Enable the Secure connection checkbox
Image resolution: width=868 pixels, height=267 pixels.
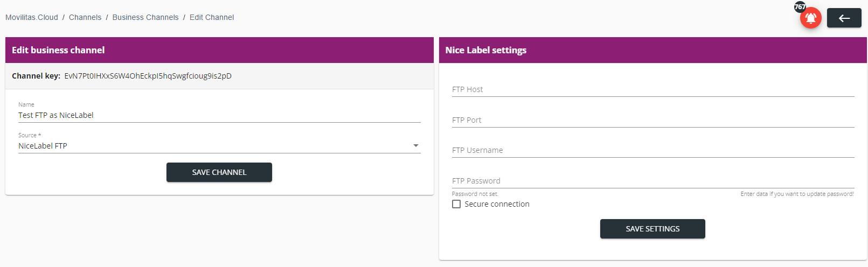456,204
